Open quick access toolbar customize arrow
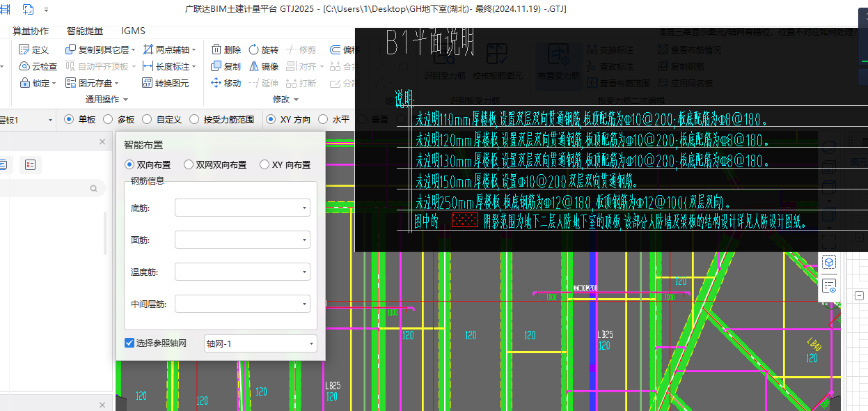 [x=46, y=10]
